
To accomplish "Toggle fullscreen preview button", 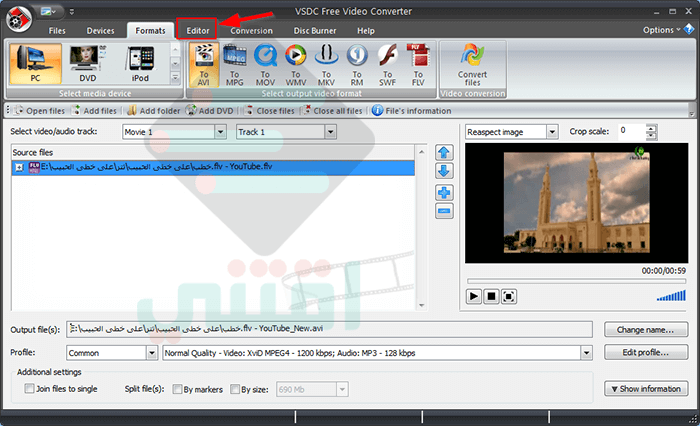I will 508,297.
